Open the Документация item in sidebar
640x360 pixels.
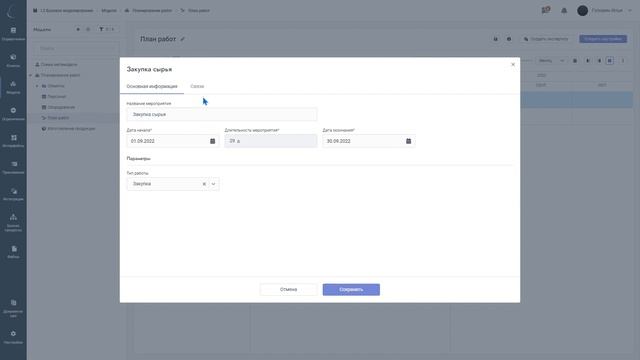13,308
